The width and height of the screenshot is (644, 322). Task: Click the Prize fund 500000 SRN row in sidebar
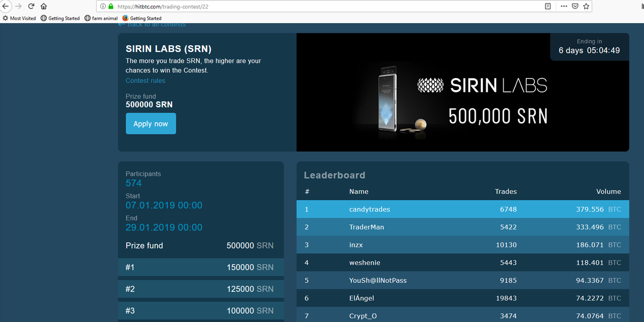point(200,246)
